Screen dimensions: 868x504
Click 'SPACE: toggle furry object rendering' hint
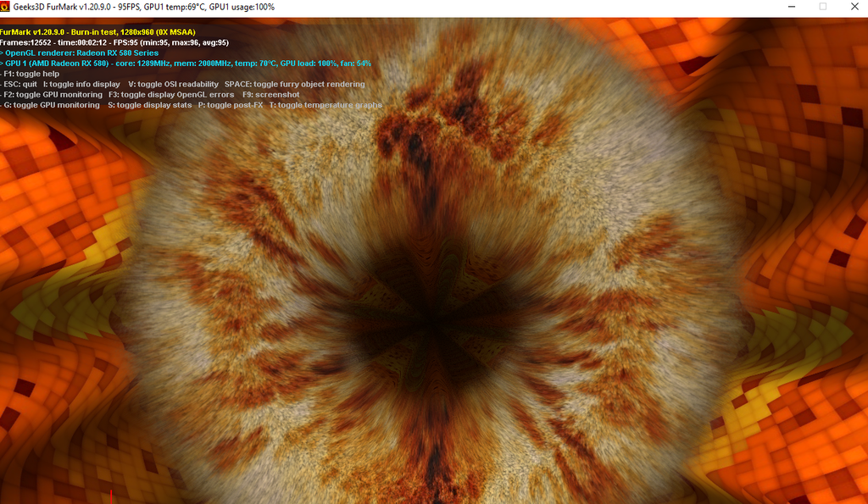[294, 84]
